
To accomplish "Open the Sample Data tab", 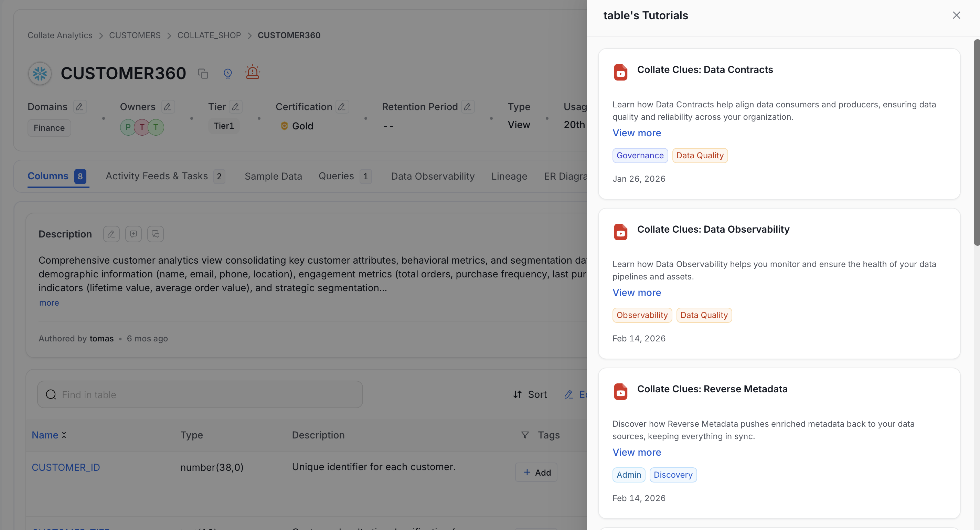I will 273,176.
